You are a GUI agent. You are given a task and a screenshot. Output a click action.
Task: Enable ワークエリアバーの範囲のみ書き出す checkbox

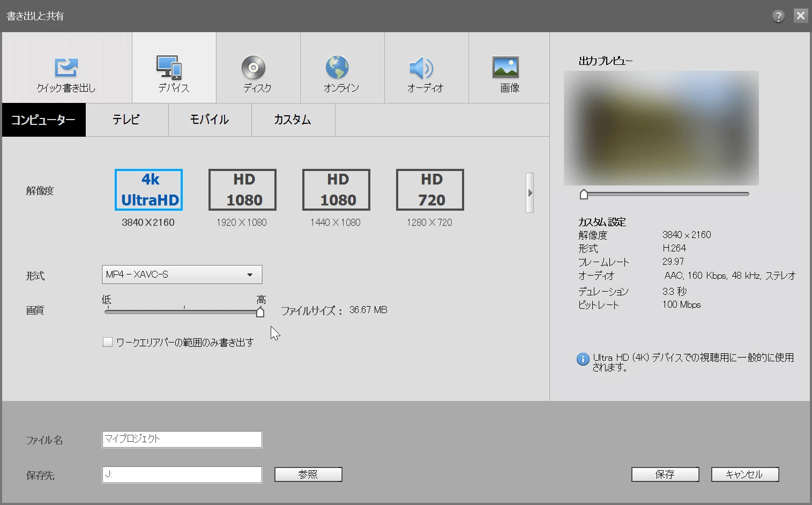pyautogui.click(x=108, y=342)
